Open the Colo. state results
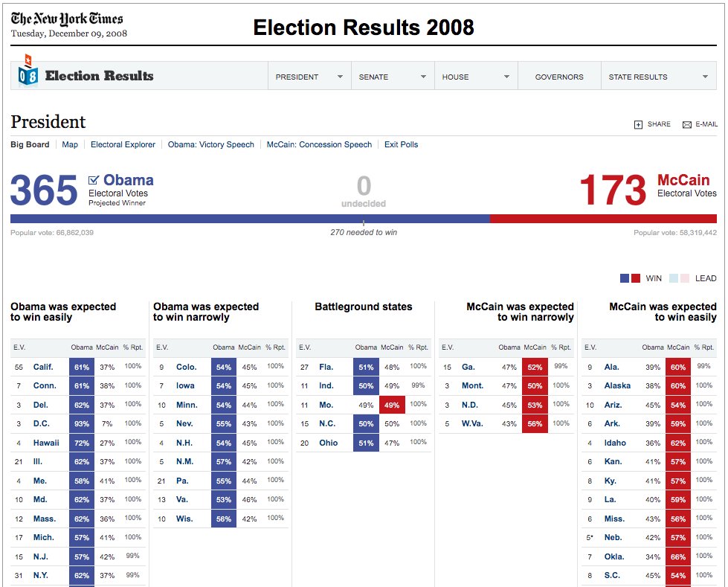Screen dimensions: 728x587 pos(186,367)
